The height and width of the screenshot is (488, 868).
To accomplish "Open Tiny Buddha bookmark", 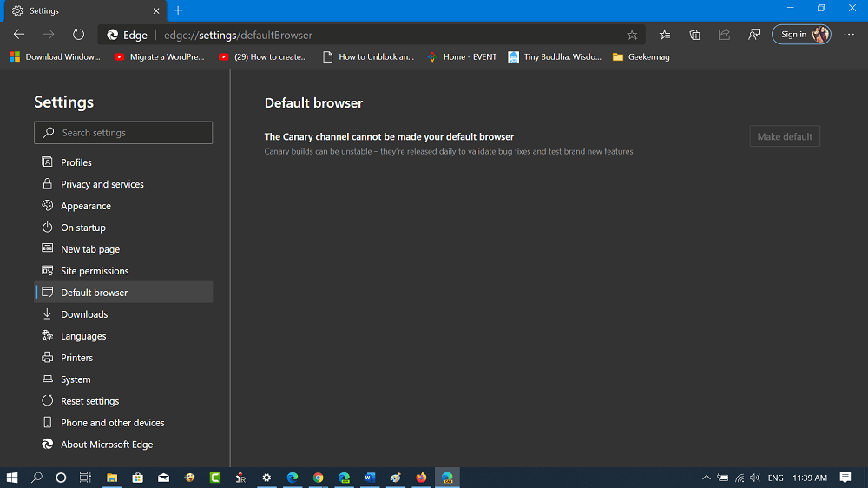I will point(556,56).
